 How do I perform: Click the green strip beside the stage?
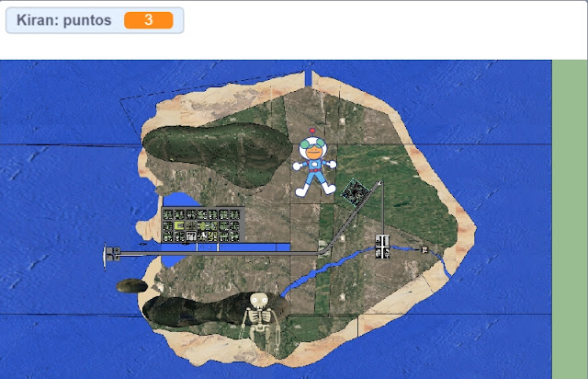(570, 219)
